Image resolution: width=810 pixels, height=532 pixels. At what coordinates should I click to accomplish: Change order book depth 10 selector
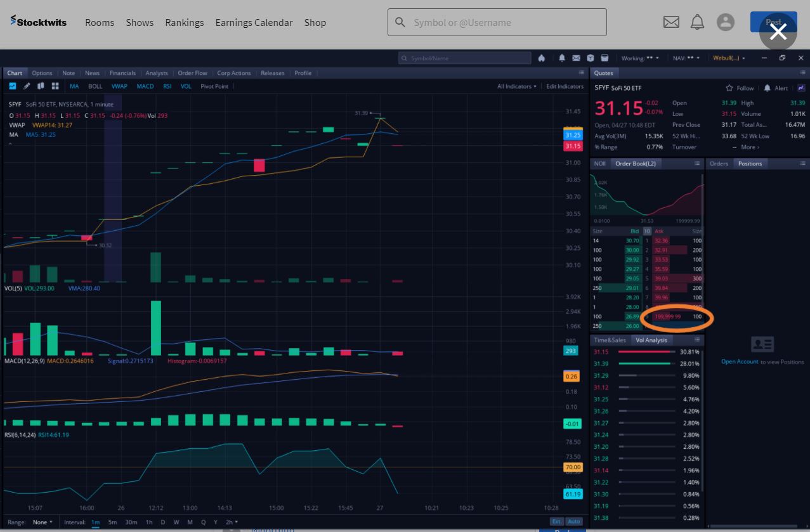[647, 231]
